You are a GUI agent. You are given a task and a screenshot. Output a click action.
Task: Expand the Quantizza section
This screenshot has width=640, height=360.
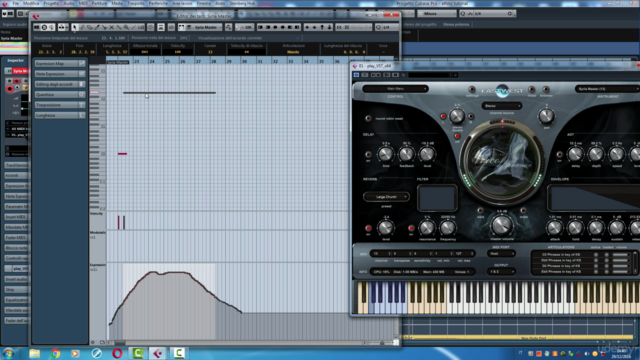pyautogui.click(x=60, y=95)
